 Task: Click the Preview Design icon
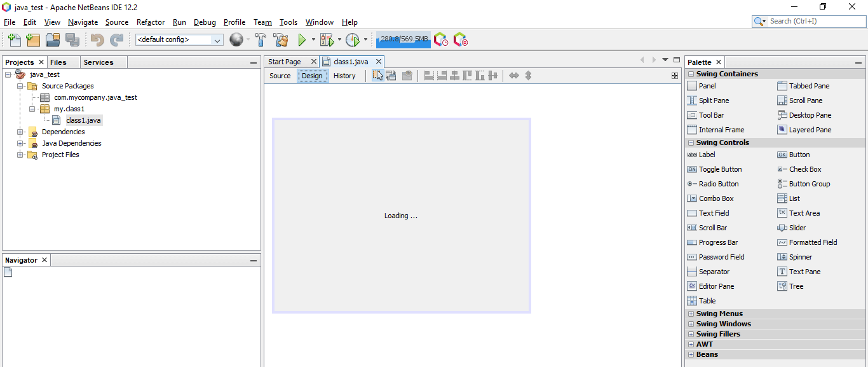point(407,76)
